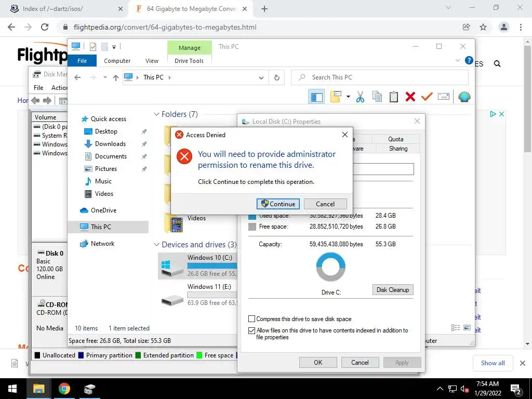This screenshot has width=532, height=399.
Task: Open the folder options dropdown arrow
Action: [348, 97]
